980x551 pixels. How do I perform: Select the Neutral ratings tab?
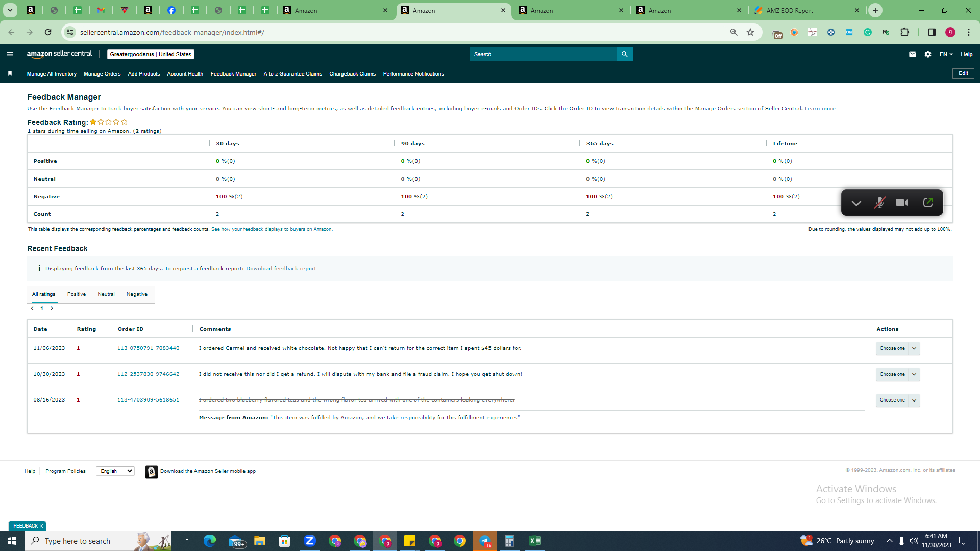[106, 294]
